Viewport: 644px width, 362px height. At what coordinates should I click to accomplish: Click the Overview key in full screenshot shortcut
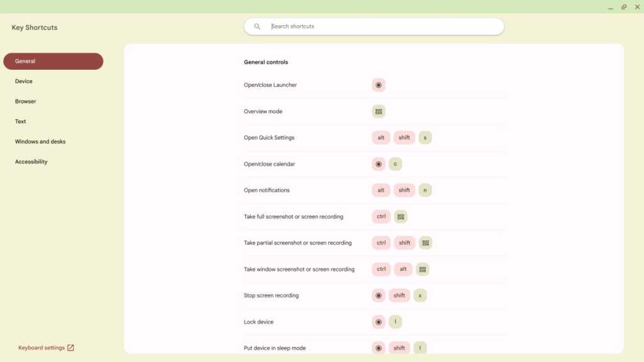(x=401, y=216)
